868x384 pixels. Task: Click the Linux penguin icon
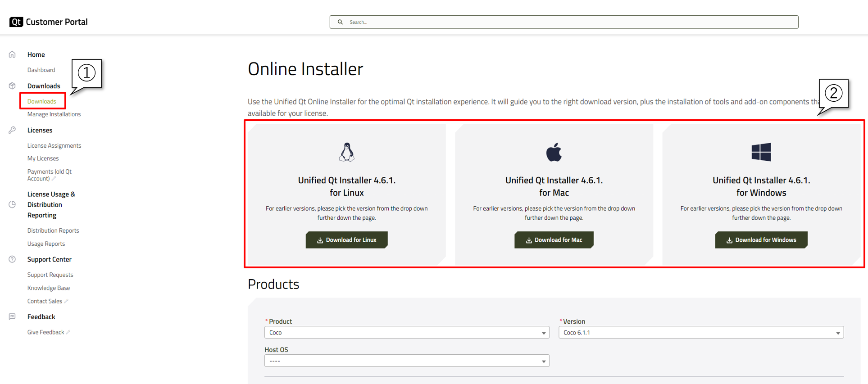(x=346, y=152)
